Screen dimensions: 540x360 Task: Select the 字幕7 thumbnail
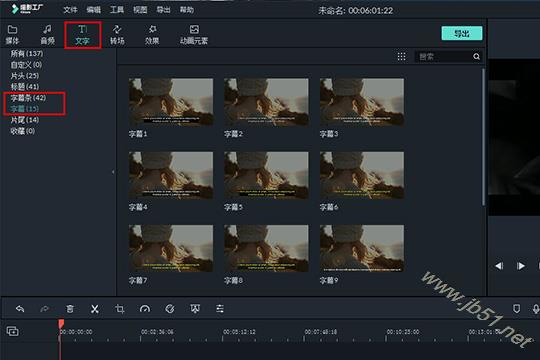tap(171, 248)
